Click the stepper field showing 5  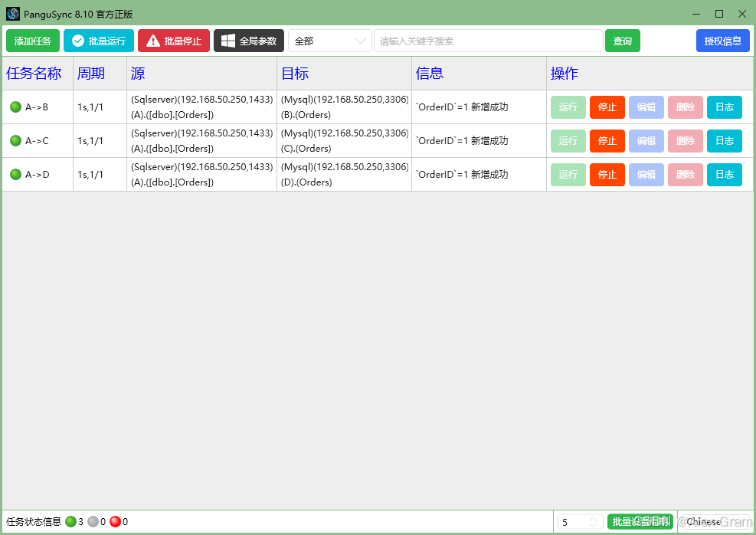pos(580,521)
